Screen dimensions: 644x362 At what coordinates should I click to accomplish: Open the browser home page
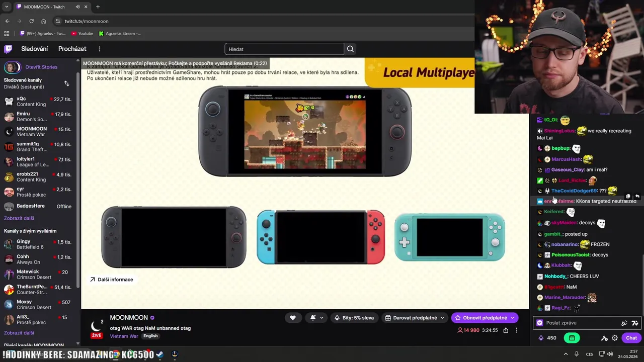[43, 21]
